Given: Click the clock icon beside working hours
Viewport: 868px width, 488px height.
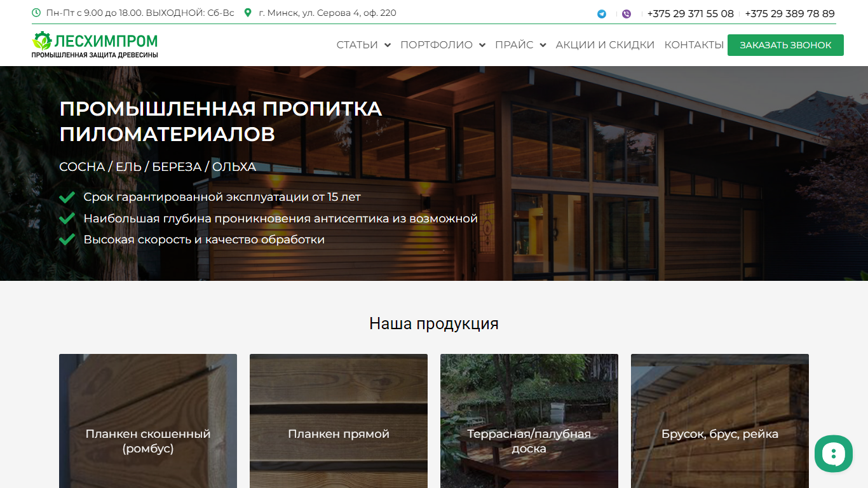Looking at the screenshot, I should click(36, 13).
